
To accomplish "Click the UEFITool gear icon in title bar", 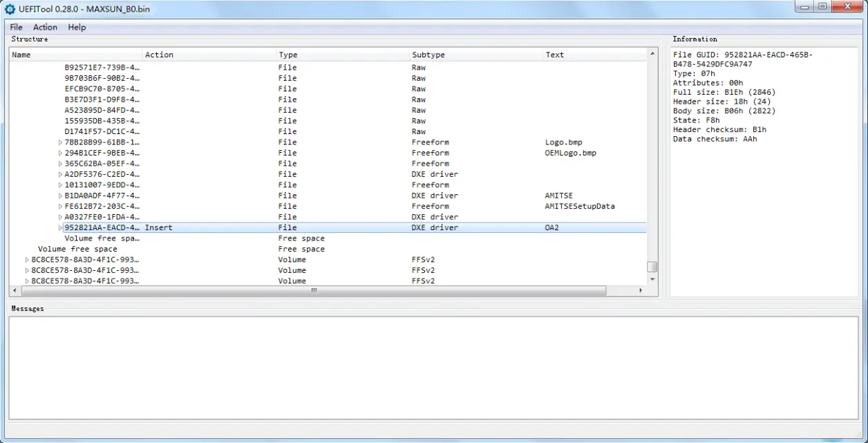I will (x=10, y=9).
